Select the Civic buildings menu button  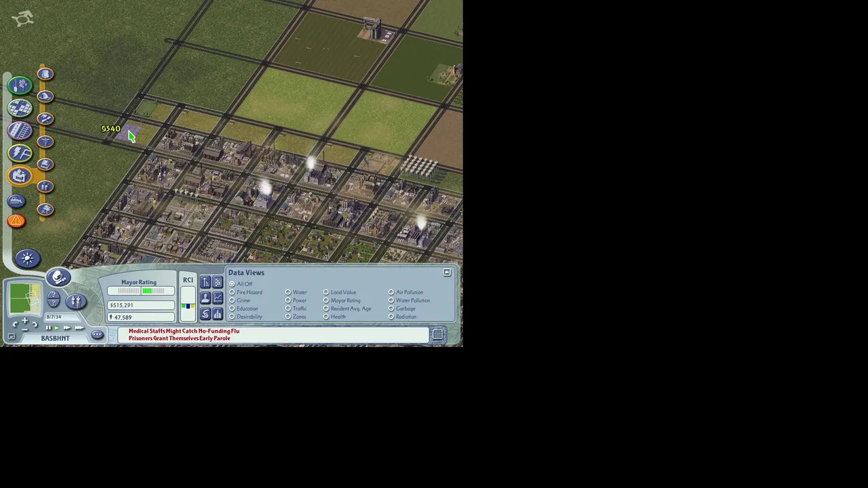(20, 176)
